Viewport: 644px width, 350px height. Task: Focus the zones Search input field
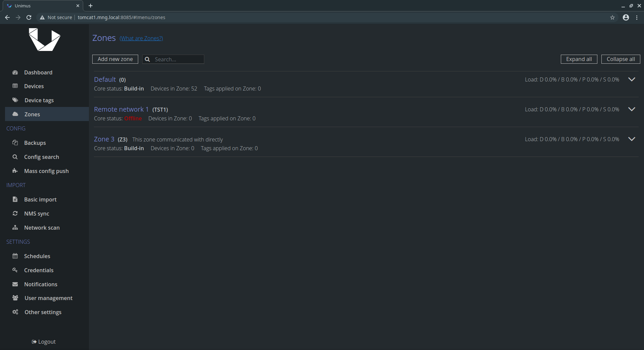tap(178, 59)
